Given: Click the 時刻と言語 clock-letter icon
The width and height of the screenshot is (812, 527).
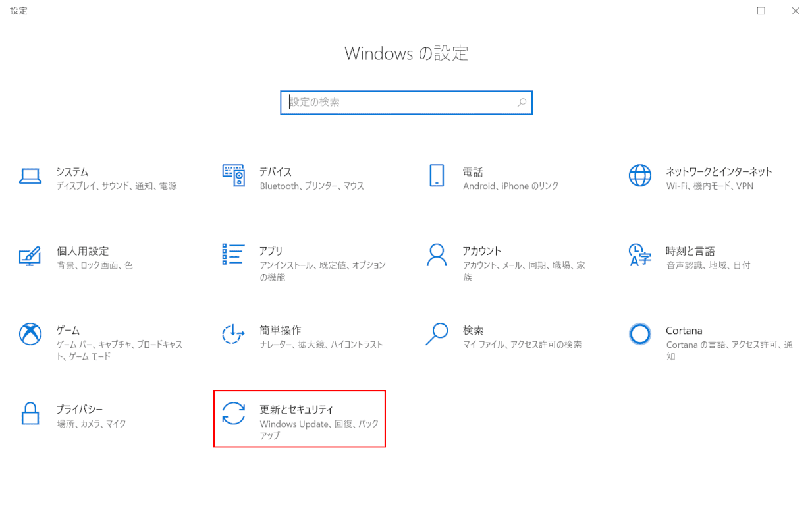Looking at the screenshot, I should pyautogui.click(x=640, y=255).
